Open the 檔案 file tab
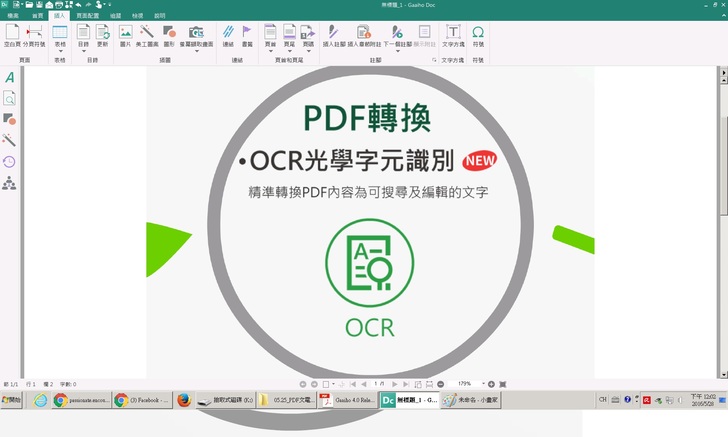 click(x=13, y=16)
